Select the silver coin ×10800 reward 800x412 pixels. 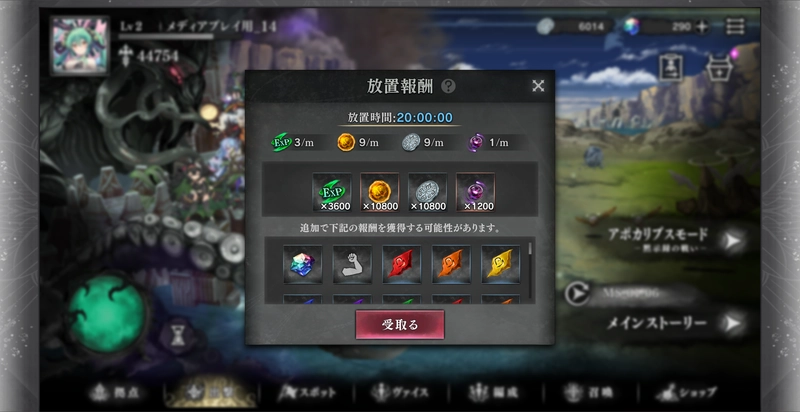click(x=428, y=193)
